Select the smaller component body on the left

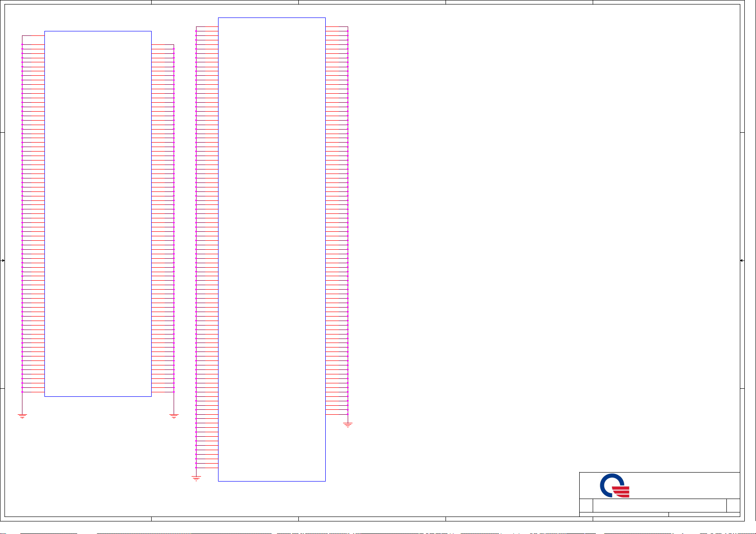[x=98, y=213]
